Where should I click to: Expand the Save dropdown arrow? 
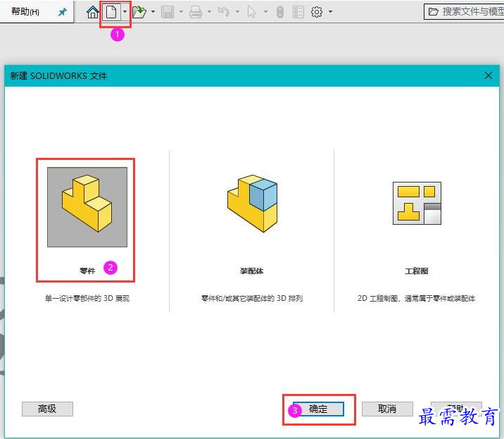181,12
